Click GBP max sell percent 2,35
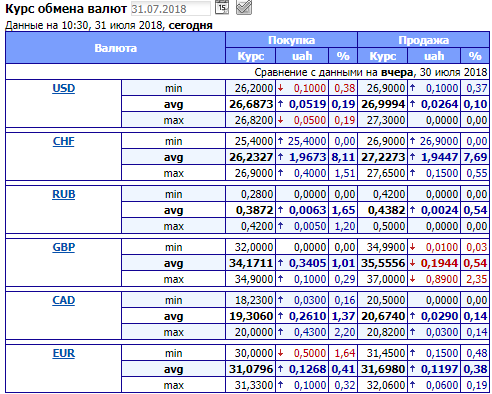The width and height of the screenshot is (492, 394). point(477,279)
